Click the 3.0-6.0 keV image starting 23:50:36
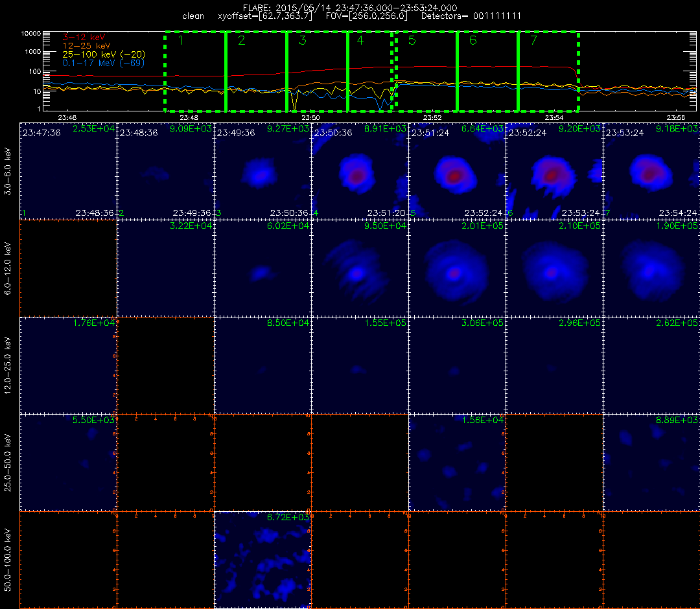The width and height of the screenshot is (700, 609). click(360, 171)
